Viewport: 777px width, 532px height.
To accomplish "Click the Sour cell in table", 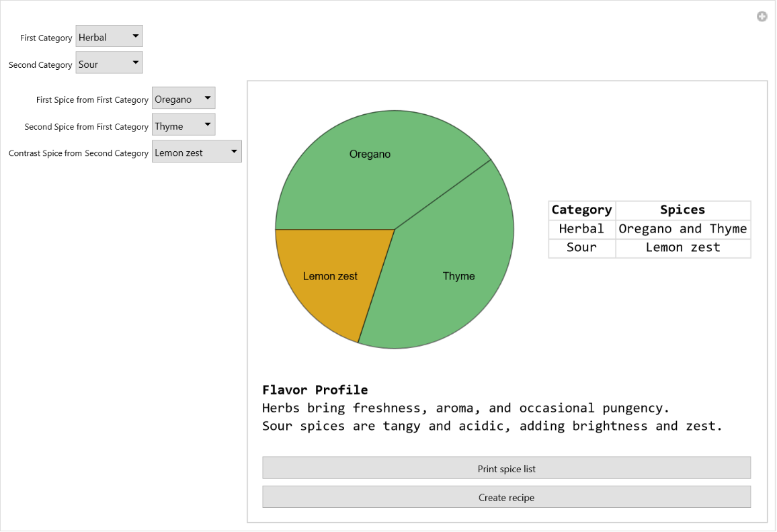I will [x=581, y=247].
